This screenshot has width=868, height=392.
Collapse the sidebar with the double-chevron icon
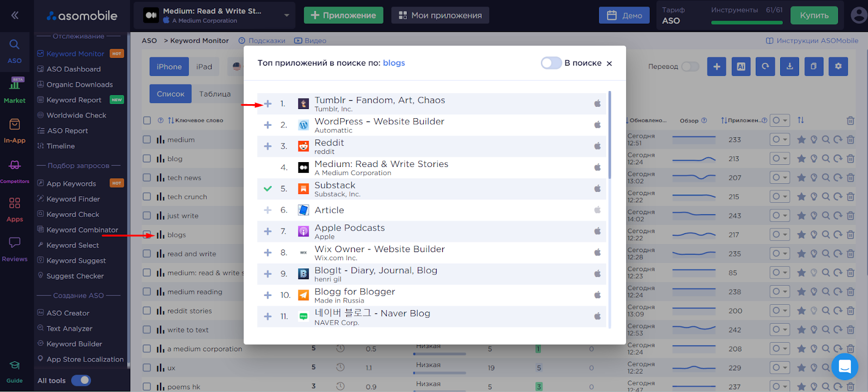pos(15,15)
